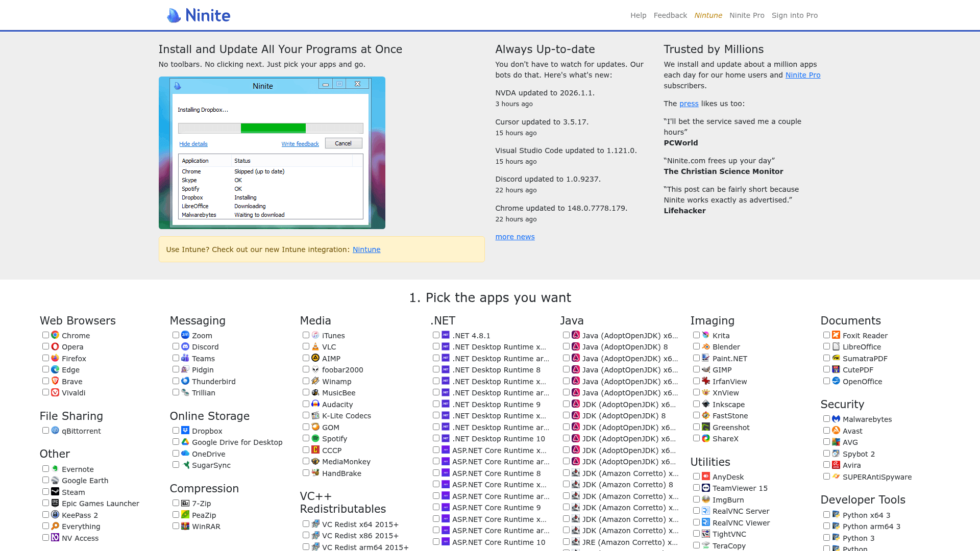
Task: Open the Nintune link in Intune banner
Action: click(366, 249)
